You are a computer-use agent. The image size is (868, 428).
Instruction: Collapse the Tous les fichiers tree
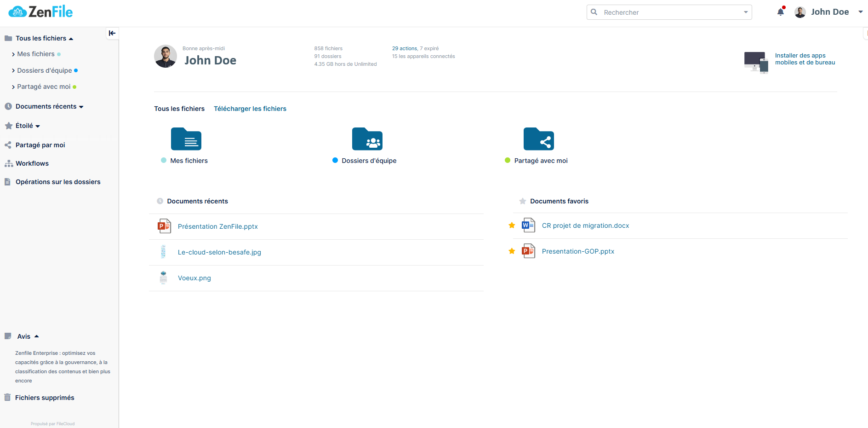[71, 39]
